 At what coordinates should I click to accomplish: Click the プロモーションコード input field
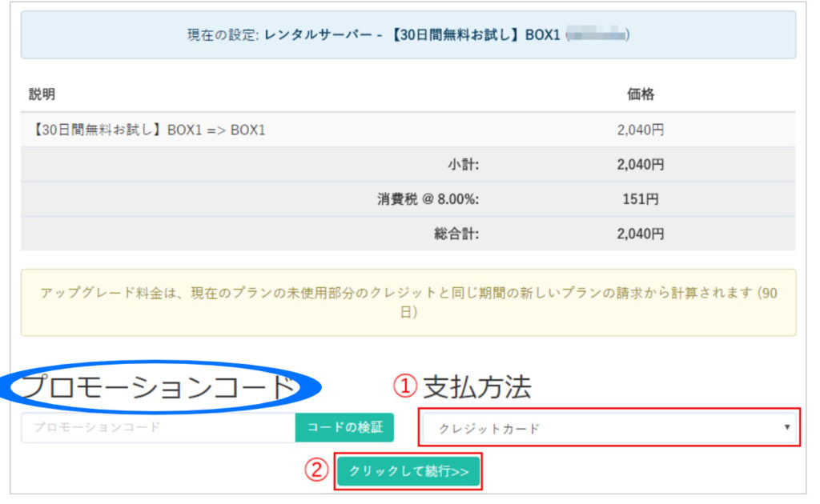(158, 427)
